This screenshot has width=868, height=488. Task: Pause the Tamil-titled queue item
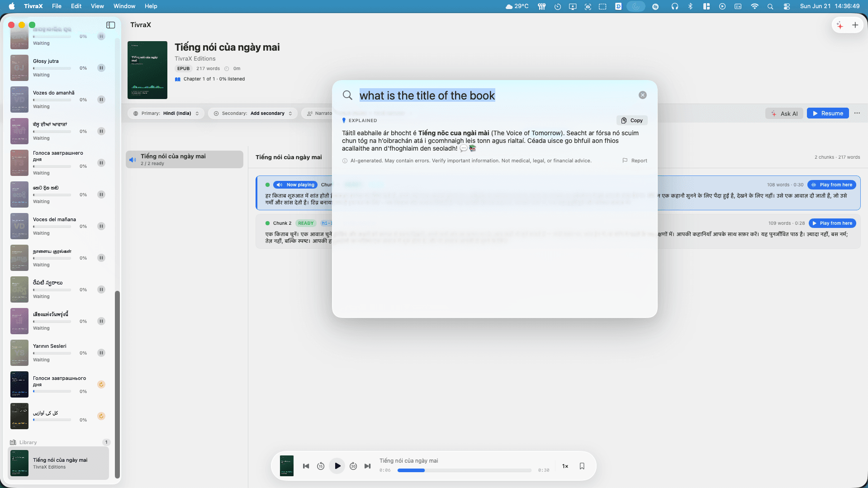(101, 258)
